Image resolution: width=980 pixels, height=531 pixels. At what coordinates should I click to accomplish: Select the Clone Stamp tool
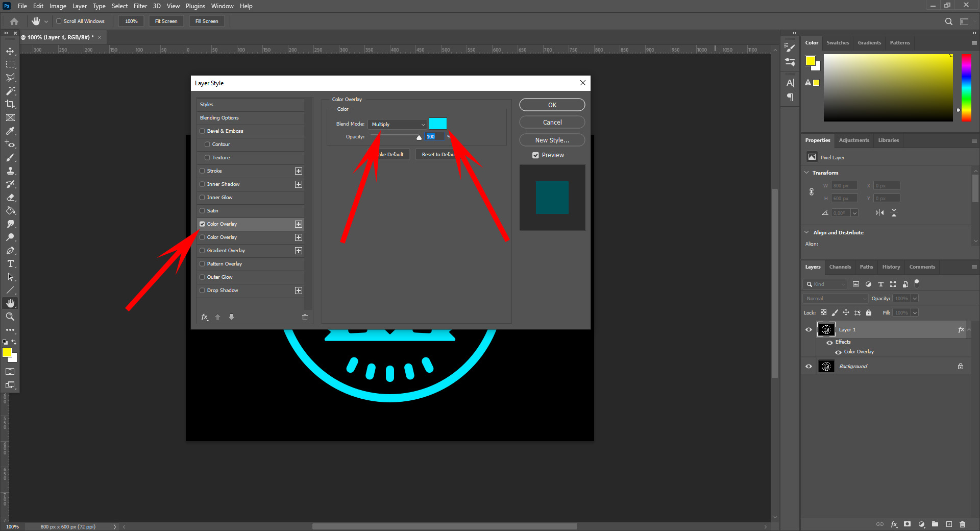[10, 171]
